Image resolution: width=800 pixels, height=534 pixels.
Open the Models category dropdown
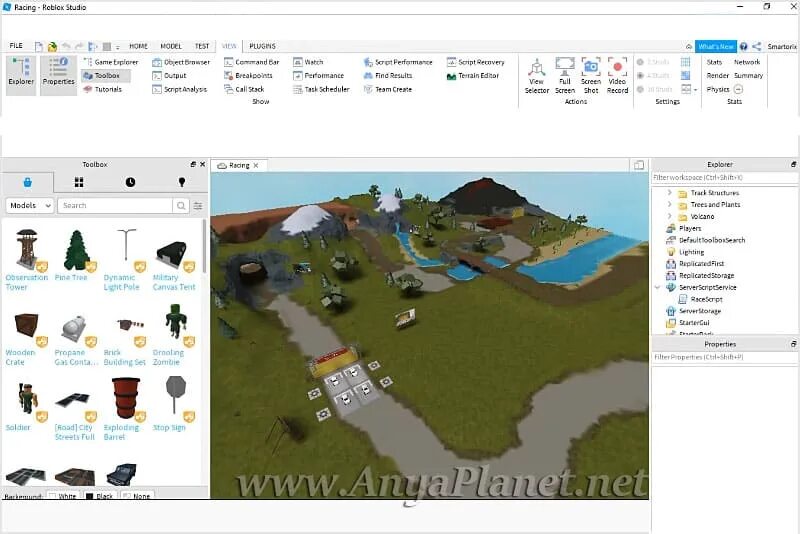tap(30, 205)
